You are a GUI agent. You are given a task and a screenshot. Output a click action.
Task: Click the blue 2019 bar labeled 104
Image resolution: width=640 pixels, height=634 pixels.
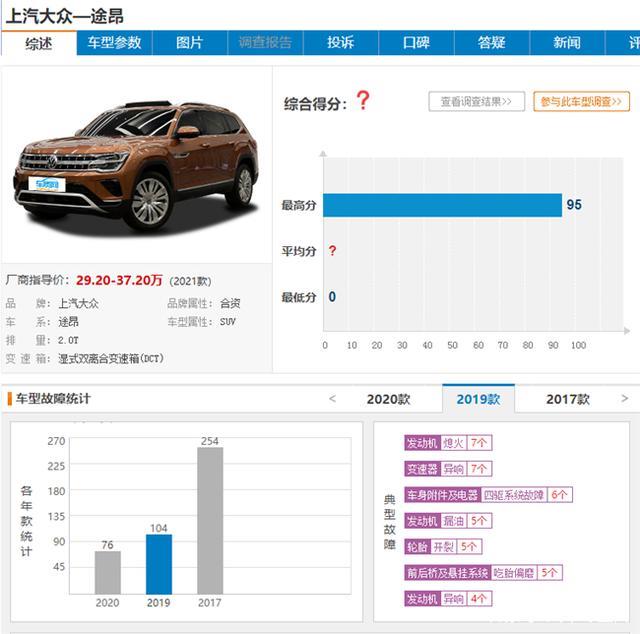point(159,564)
